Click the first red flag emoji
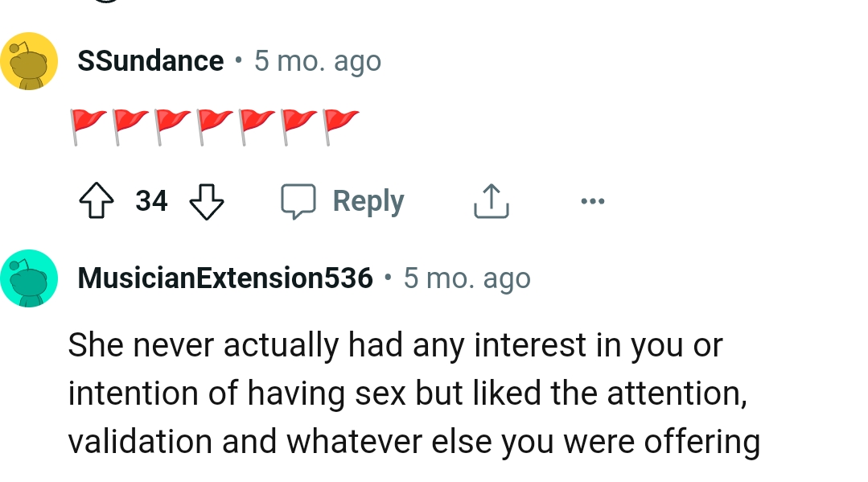Screen dimensions: 868x482 tap(87, 122)
